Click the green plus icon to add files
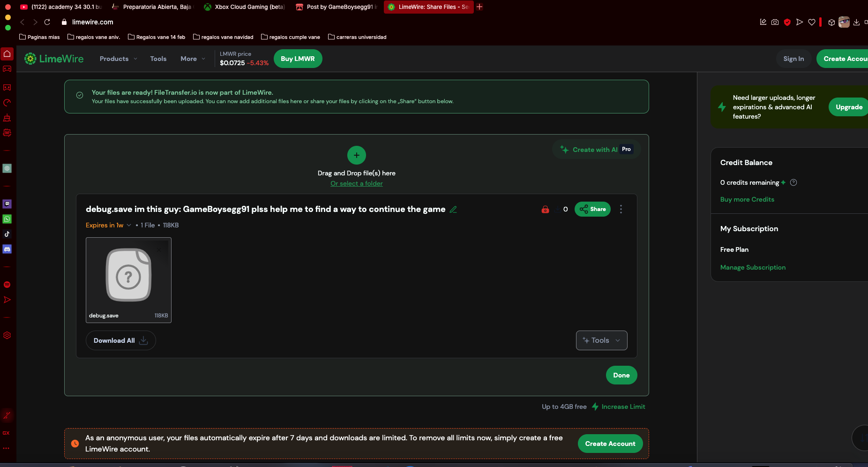868x467 pixels. point(357,155)
